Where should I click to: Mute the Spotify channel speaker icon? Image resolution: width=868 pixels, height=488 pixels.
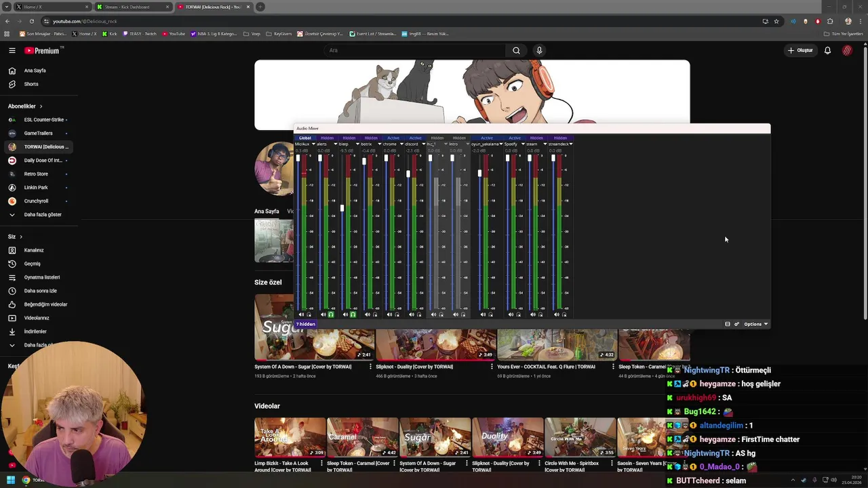(511, 314)
